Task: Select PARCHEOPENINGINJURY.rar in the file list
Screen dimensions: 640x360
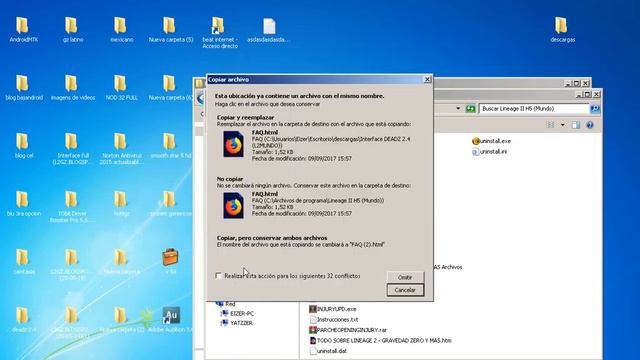Action: click(348, 330)
